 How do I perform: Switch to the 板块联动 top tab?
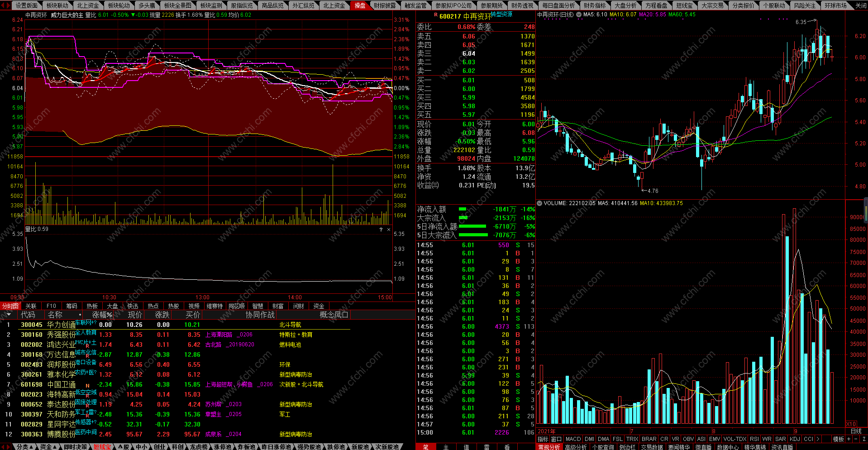57,5
